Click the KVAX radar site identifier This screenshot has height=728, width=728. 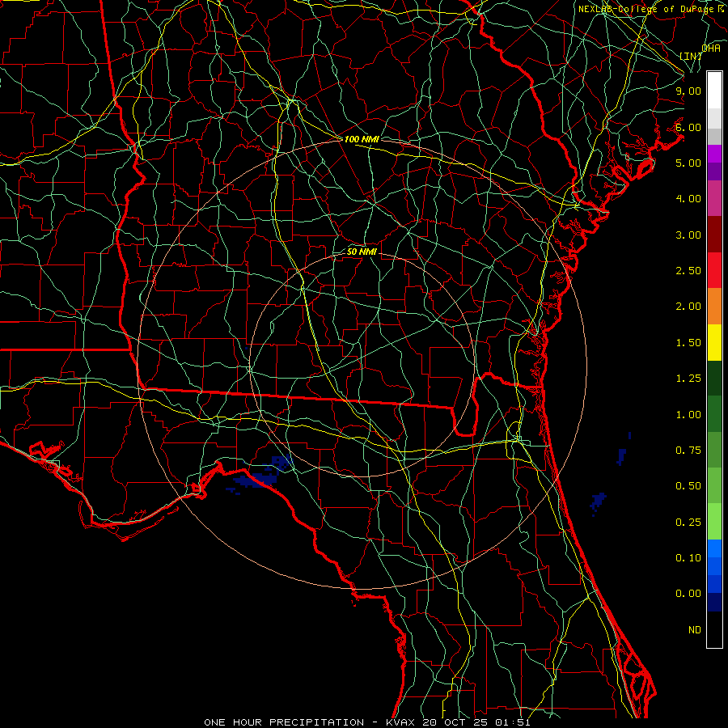400,722
